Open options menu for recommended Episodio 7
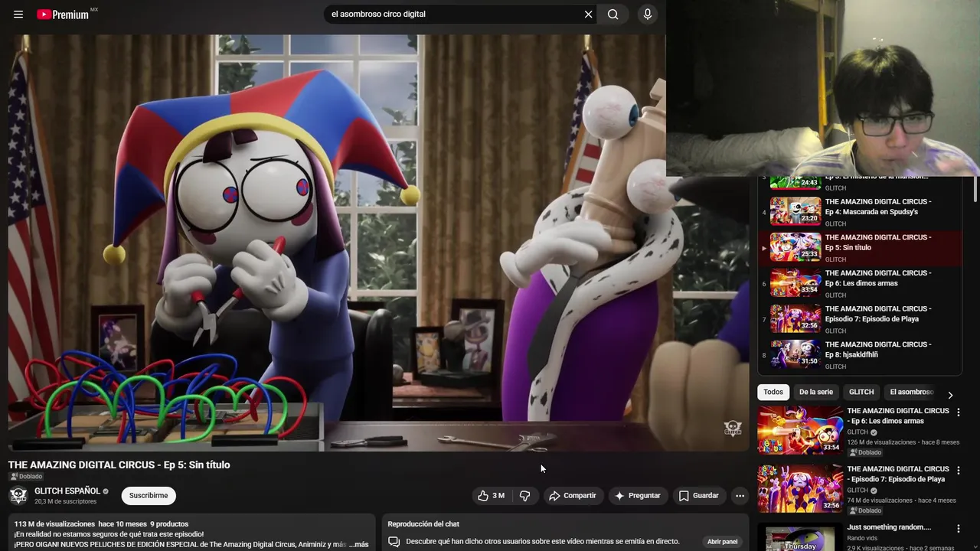This screenshot has height=551, width=980. (958, 471)
